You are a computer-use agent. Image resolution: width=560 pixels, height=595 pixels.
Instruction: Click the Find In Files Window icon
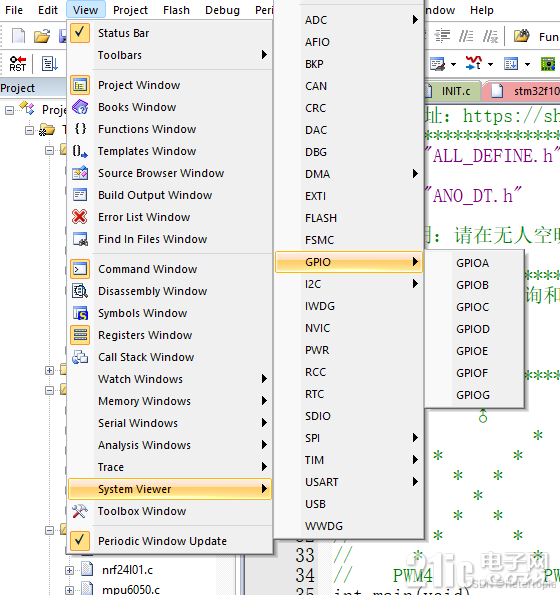80,239
